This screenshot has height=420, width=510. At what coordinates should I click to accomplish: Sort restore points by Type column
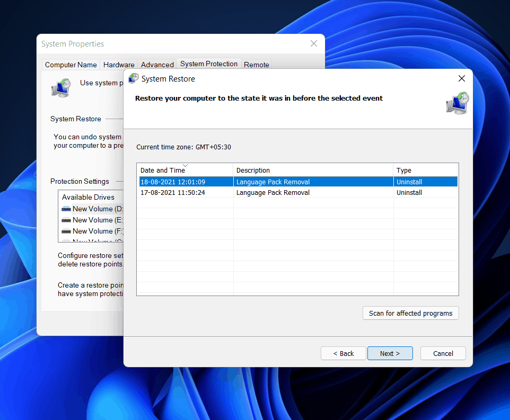425,170
